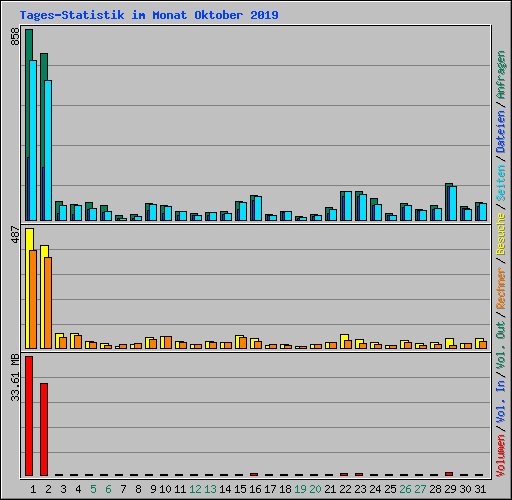Image resolution: width=512 pixels, height=500 pixels.
Task: Click the y-axis value 858
Action: pyautogui.click(x=15, y=37)
